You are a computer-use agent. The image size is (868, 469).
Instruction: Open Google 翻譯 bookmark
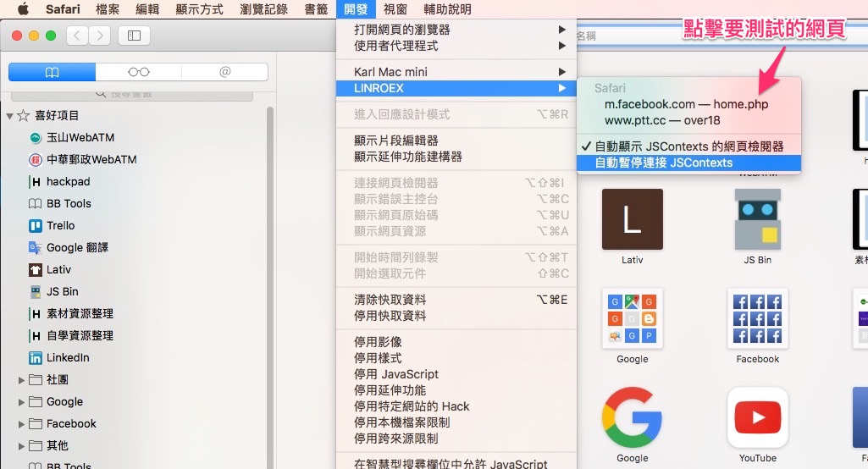(68, 247)
